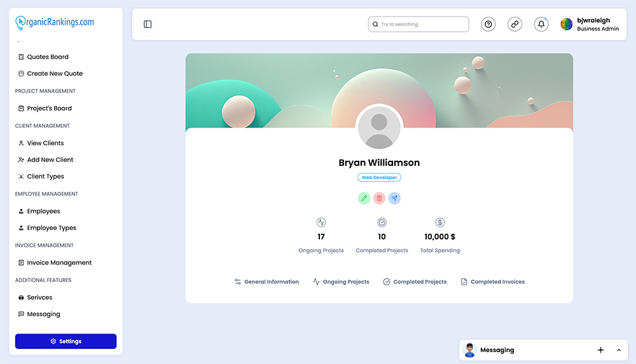Select Create New Quote
Viewport: 636px width, 364px height.
(50, 73)
